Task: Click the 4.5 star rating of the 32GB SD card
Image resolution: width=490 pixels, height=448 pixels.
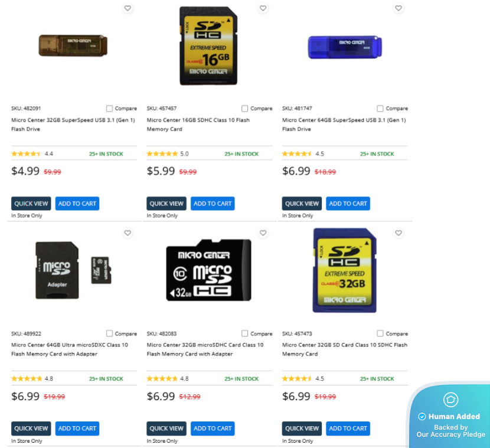Action: pos(303,378)
